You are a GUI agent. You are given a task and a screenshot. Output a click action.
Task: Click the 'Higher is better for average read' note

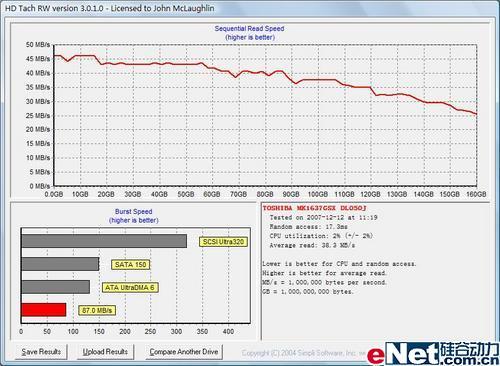click(x=325, y=273)
